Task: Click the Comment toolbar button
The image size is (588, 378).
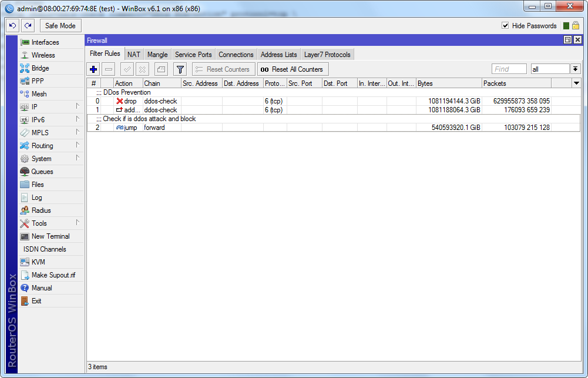Action: pos(162,69)
